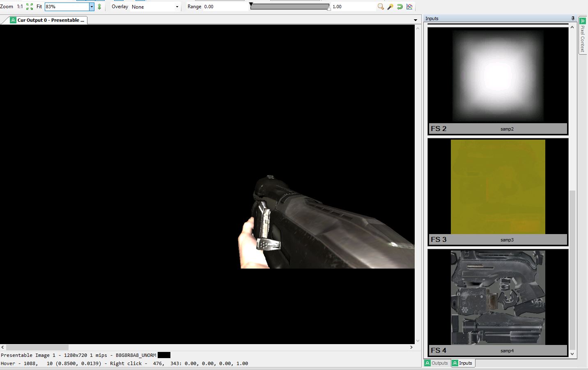588x370 pixels.
Task: Click the texture view vertical scrollbar up arrow
Action: [418, 28]
